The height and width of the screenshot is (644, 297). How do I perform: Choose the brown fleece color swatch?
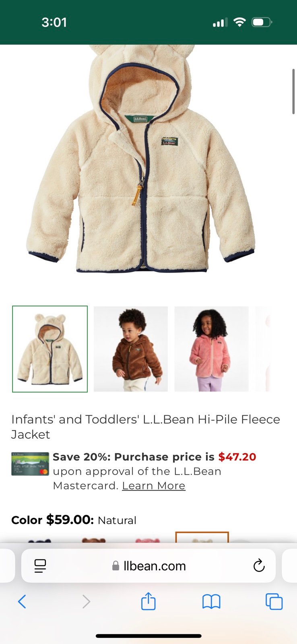tap(93, 539)
